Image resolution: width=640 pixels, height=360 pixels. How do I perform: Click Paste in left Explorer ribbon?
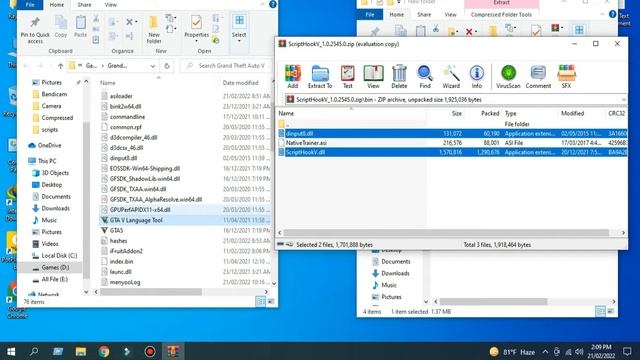pos(80,27)
